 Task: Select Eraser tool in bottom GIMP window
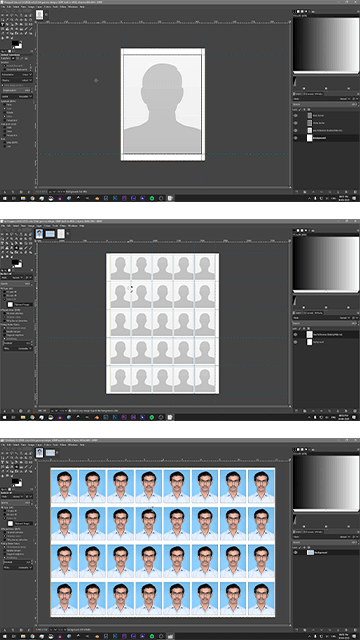[2, 471]
